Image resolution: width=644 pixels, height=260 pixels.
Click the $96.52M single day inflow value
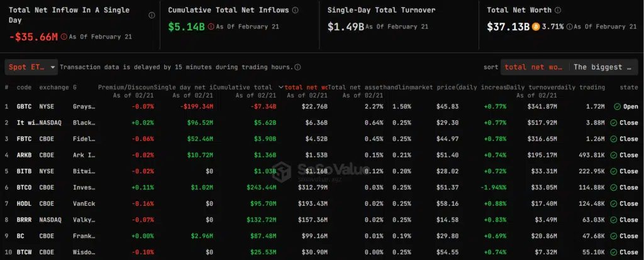(200, 123)
